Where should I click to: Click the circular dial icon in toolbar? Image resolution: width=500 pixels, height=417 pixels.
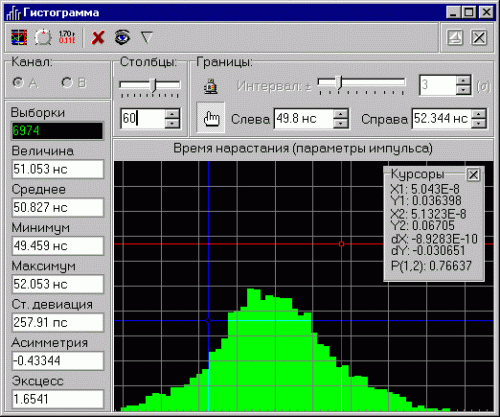[43, 37]
